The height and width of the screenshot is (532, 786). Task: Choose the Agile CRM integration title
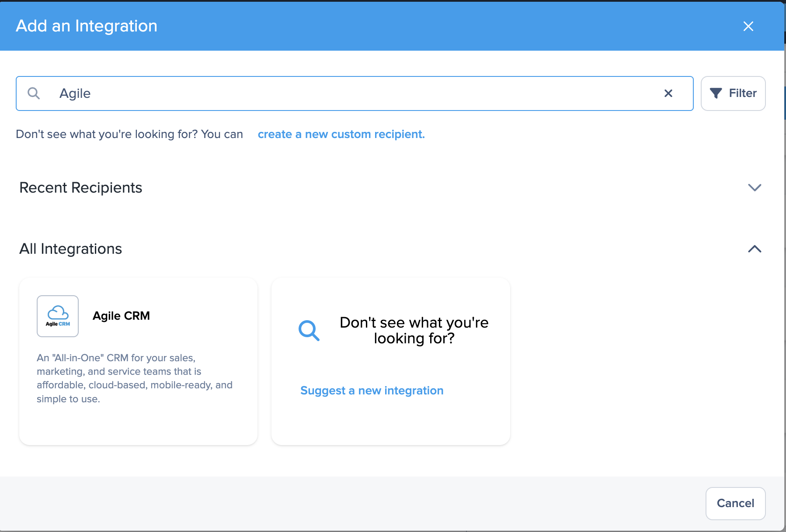[x=121, y=316]
